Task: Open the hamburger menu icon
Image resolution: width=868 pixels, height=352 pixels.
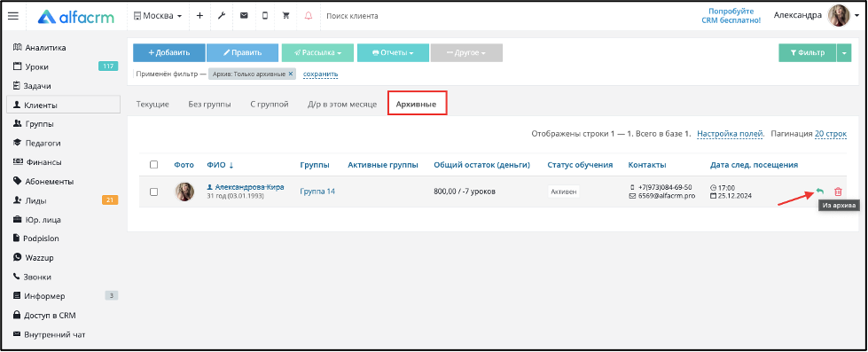Action: pyautogui.click(x=12, y=15)
